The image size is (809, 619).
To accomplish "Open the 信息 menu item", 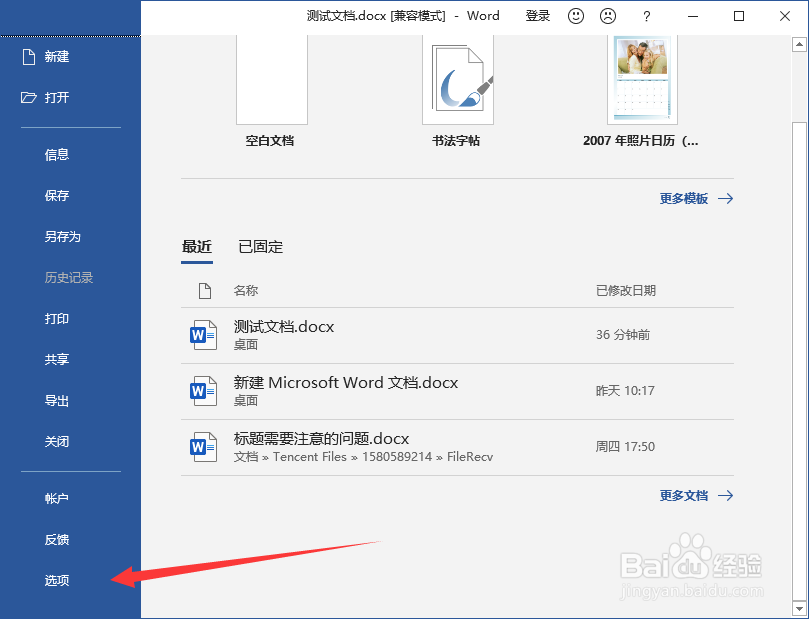I will [x=57, y=155].
